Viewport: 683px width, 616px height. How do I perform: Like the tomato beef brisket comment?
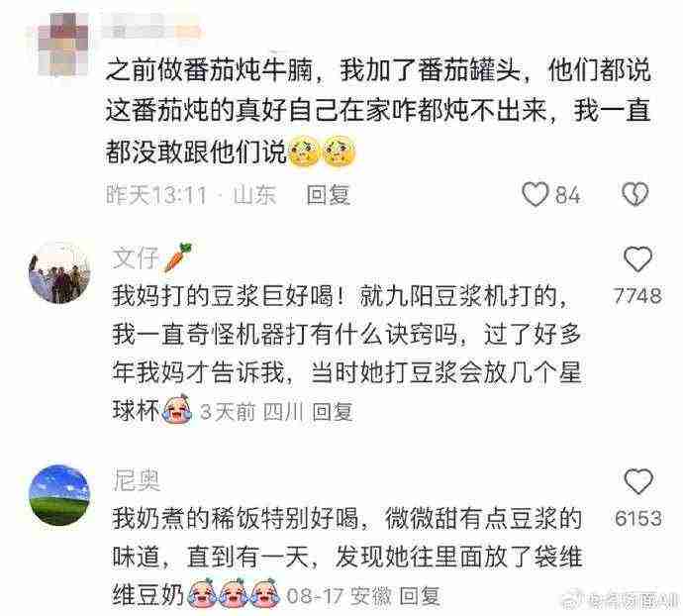tap(536, 194)
